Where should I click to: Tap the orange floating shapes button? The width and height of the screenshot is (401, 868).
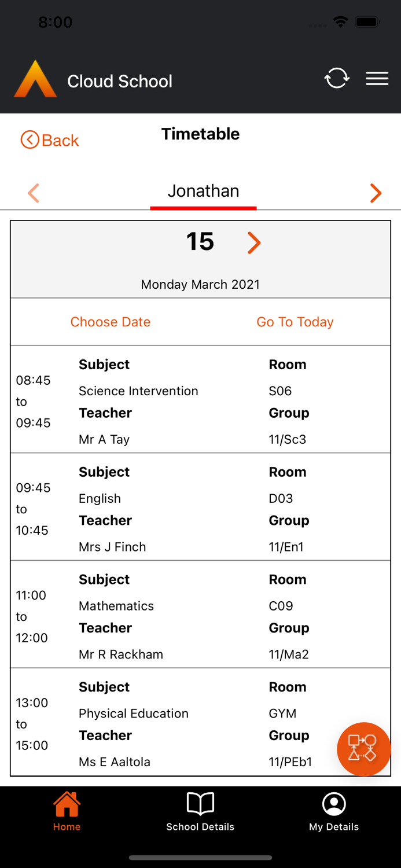pyautogui.click(x=363, y=749)
